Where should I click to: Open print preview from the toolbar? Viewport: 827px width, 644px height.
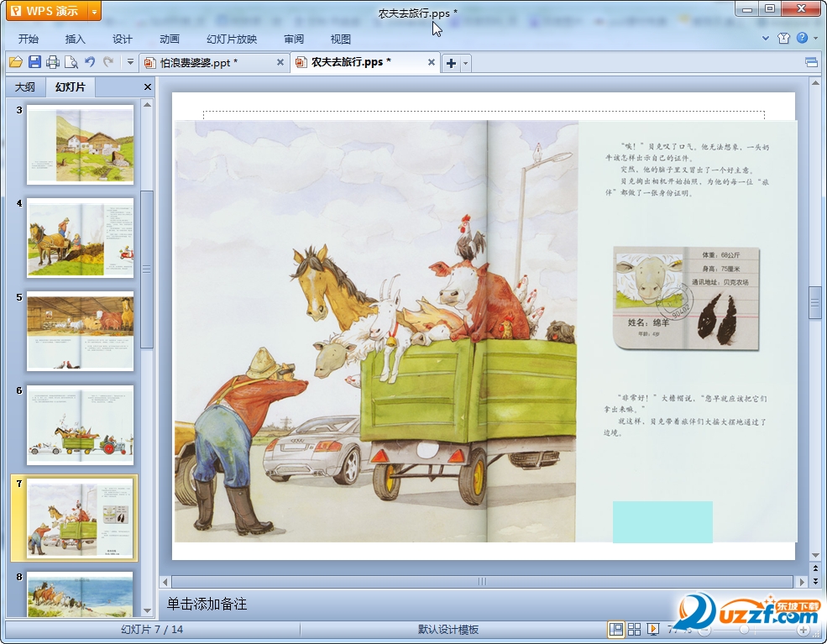[x=71, y=62]
